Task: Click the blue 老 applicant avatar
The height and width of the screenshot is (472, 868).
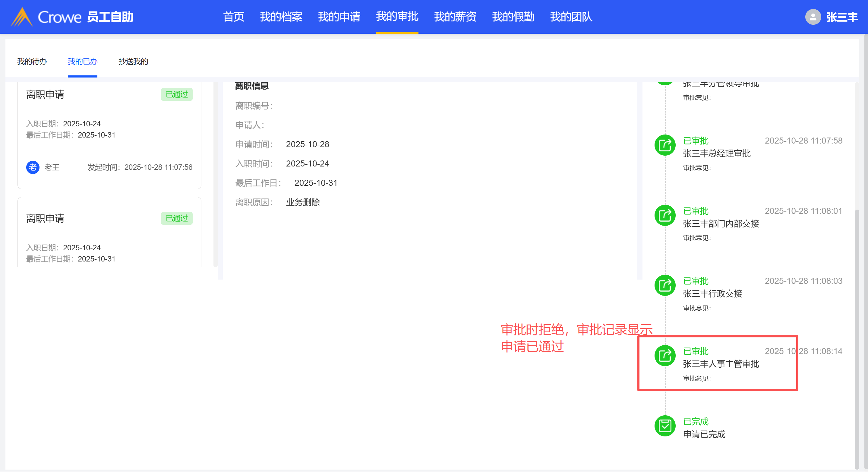Action: (x=33, y=167)
